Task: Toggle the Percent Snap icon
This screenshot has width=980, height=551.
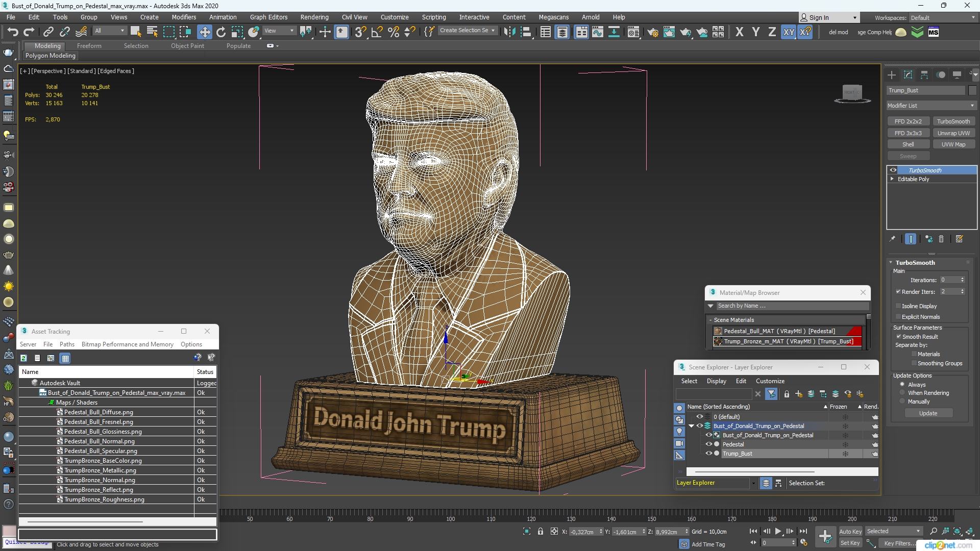Action: [x=394, y=32]
